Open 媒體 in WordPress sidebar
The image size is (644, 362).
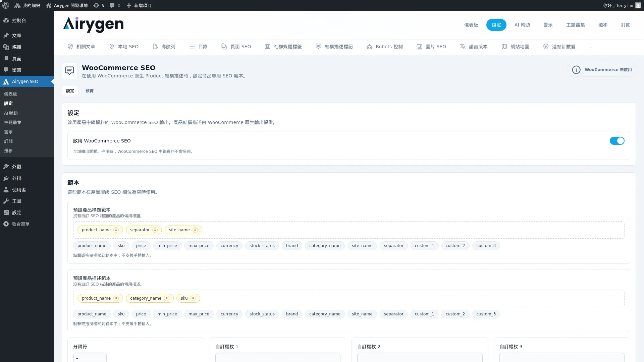(x=27, y=47)
